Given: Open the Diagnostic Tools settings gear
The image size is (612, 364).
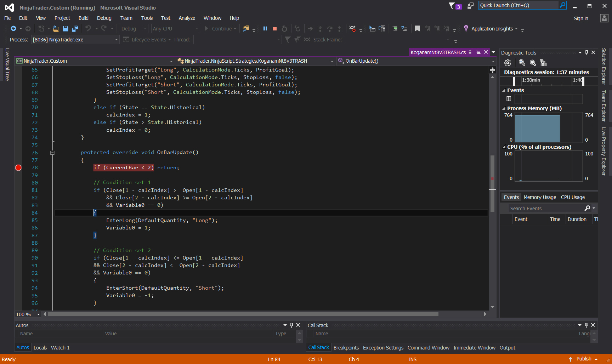Looking at the screenshot, I should click(x=508, y=63).
